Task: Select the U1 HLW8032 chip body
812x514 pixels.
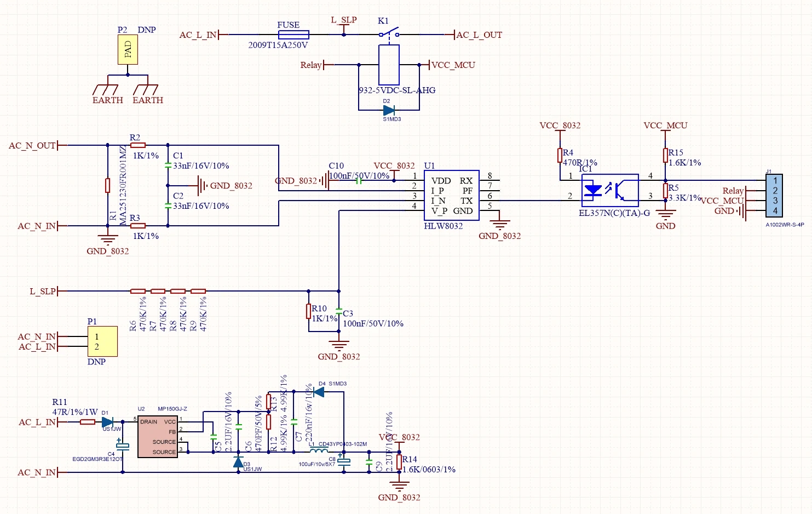Action: (x=451, y=196)
